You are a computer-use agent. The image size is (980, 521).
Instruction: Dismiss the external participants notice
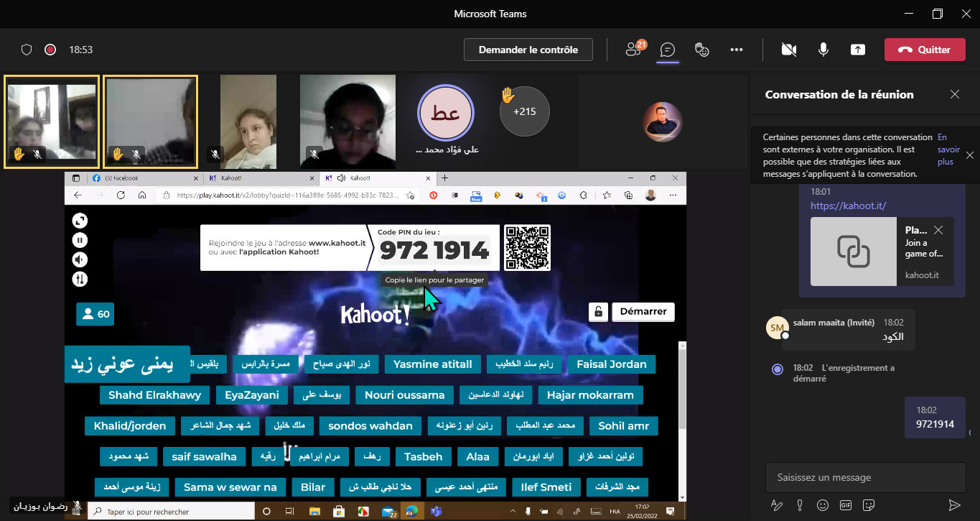[970, 155]
